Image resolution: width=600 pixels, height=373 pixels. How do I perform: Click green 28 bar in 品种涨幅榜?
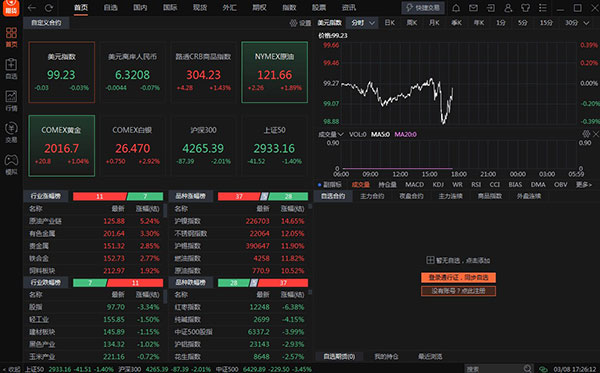(x=288, y=197)
